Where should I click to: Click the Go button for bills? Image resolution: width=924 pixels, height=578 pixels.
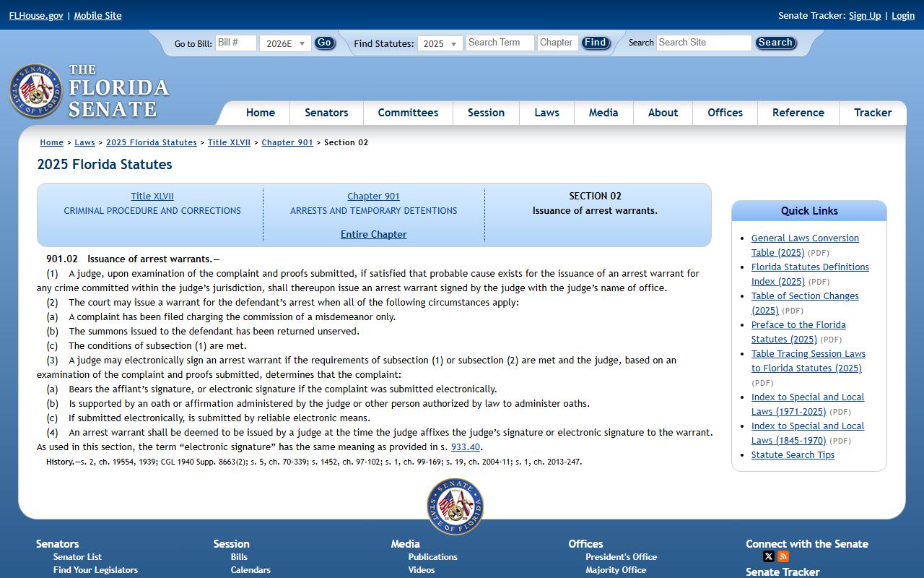325,43
